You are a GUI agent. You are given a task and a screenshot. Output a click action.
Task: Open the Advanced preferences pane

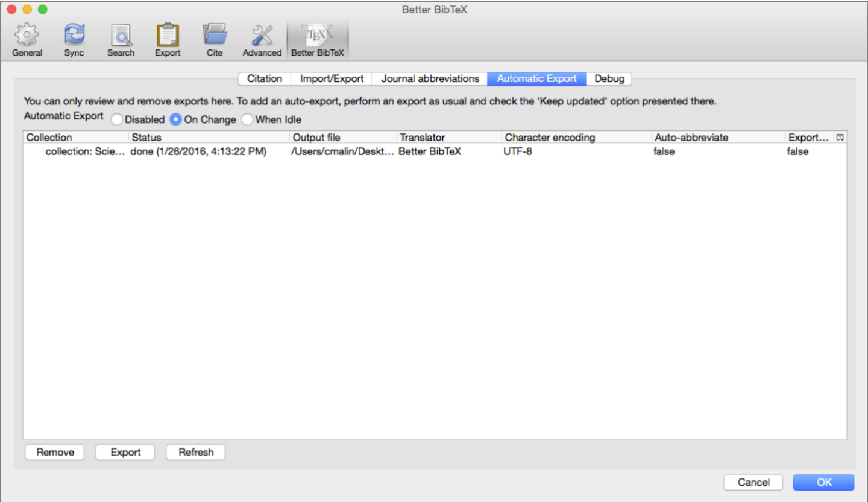pos(262,40)
